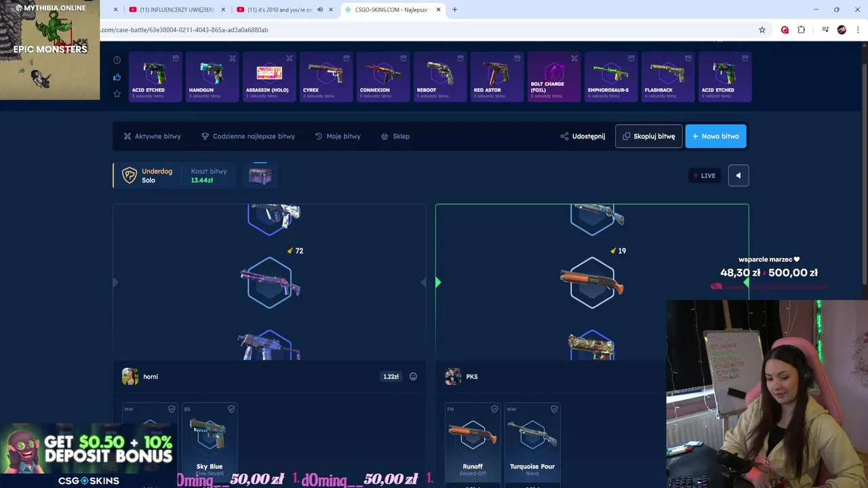The image size is (868, 488).
Task: Click shield icon on Turquoise Pour card
Action: (x=554, y=409)
